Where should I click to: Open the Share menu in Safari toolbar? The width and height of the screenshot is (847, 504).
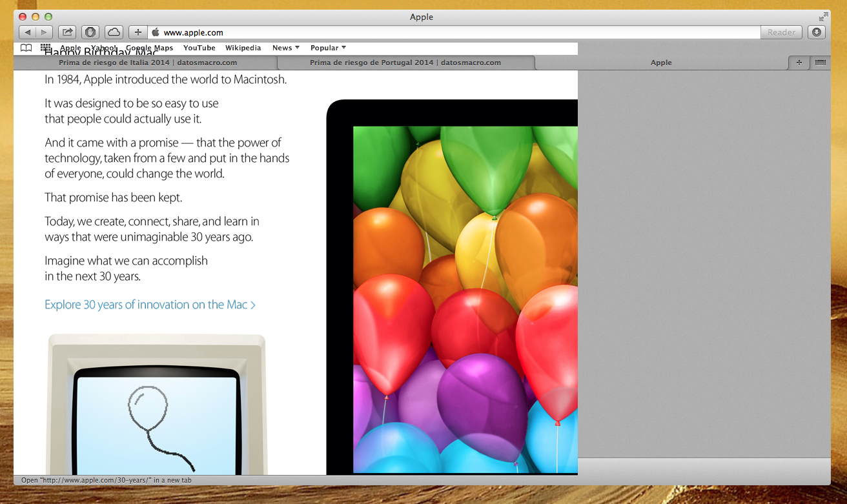click(67, 32)
